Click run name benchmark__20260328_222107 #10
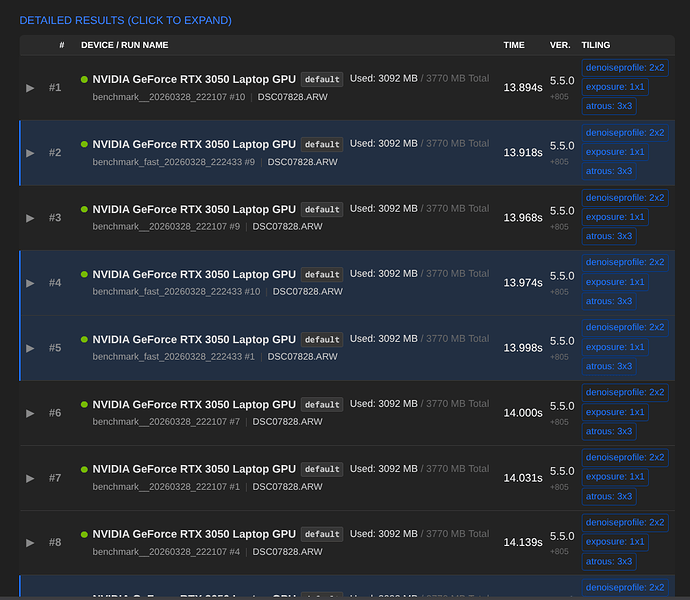The width and height of the screenshot is (690, 600). pos(169,97)
